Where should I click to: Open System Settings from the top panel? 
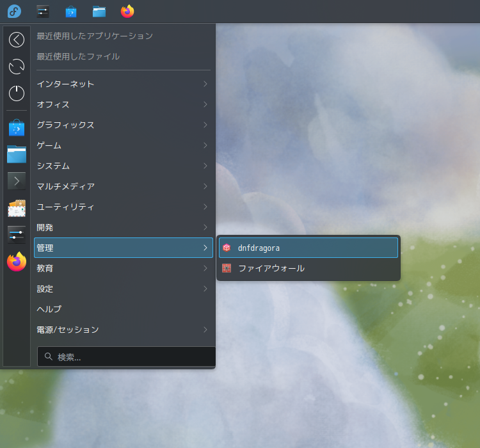43,12
